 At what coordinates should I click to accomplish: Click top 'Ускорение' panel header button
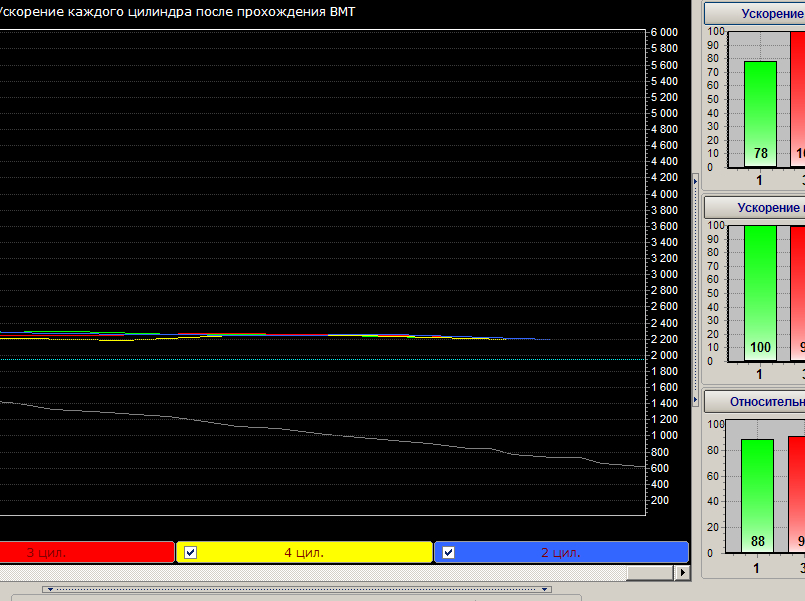click(x=754, y=14)
